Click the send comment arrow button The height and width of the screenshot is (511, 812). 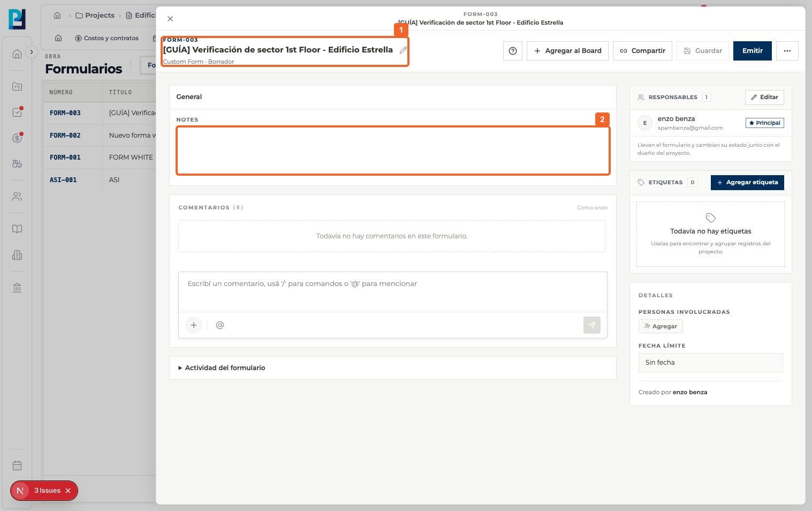[592, 325]
